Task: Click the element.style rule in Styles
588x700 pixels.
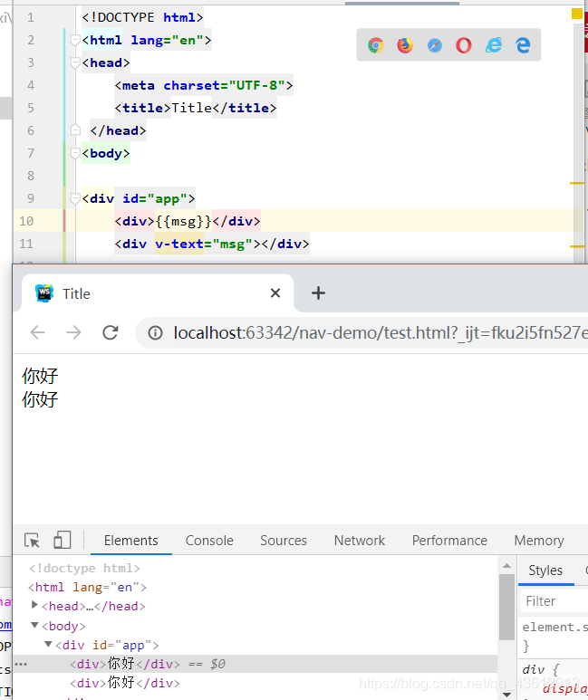Action: coord(555,628)
